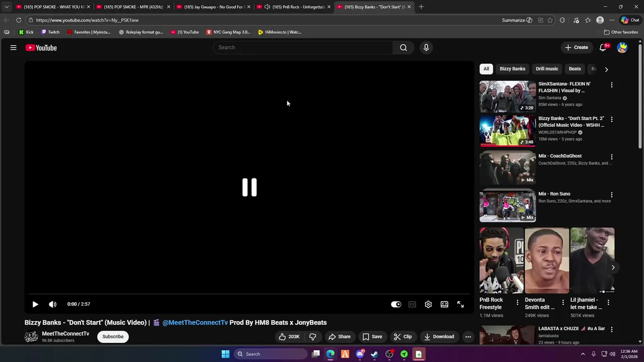
Task: Open options for Lil jhamiel short
Action: (608, 302)
